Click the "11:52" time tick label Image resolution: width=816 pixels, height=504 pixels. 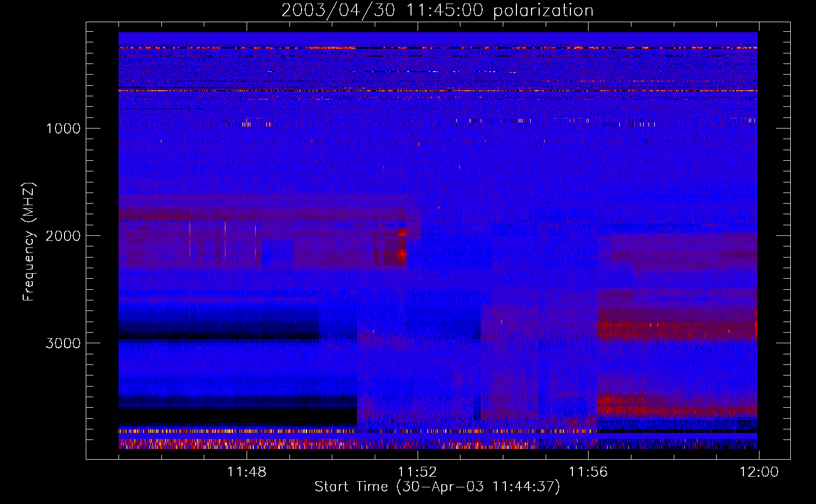(418, 472)
